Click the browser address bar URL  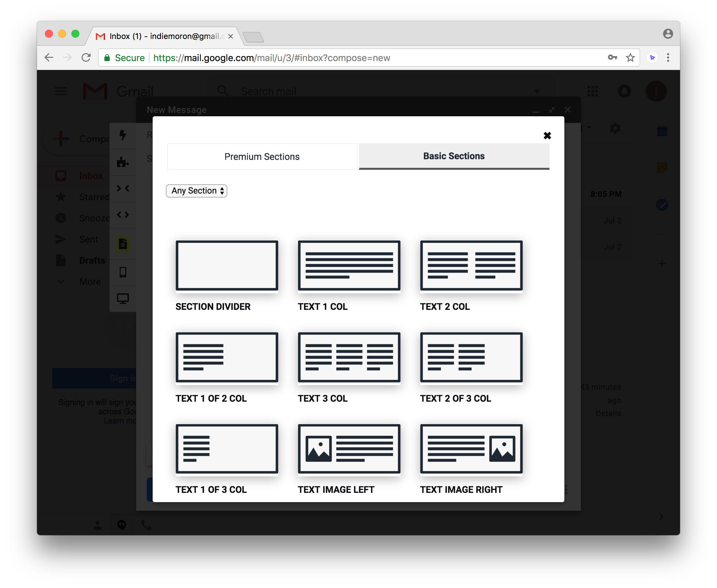coord(271,58)
